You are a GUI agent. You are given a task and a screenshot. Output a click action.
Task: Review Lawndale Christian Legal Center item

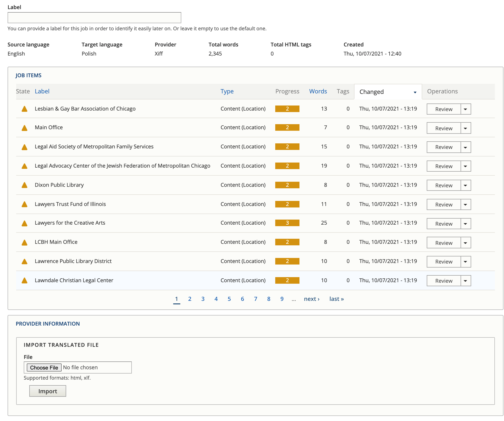444,281
